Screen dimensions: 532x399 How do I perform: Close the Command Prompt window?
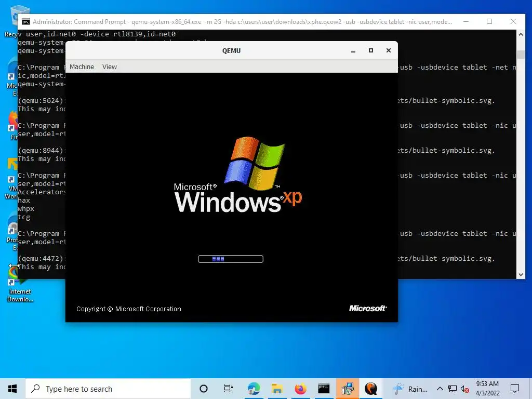coord(513,21)
